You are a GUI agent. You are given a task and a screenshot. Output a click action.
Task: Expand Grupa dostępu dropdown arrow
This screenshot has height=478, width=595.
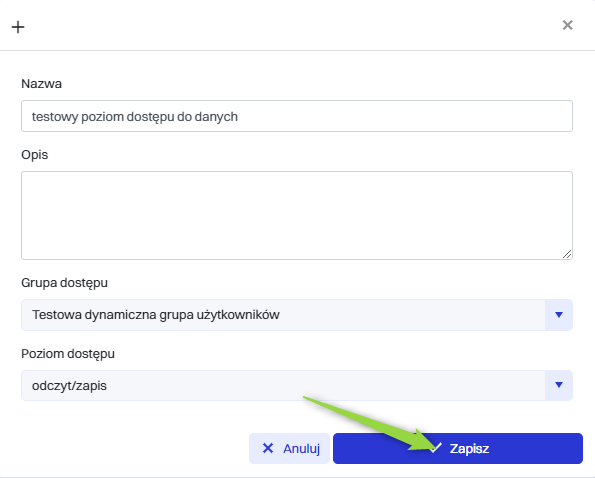point(559,314)
